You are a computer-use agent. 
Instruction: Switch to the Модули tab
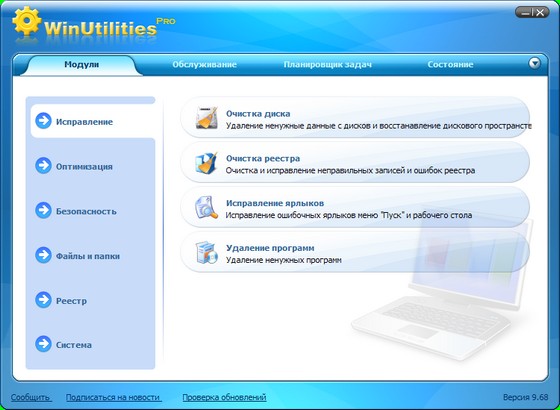click(81, 65)
